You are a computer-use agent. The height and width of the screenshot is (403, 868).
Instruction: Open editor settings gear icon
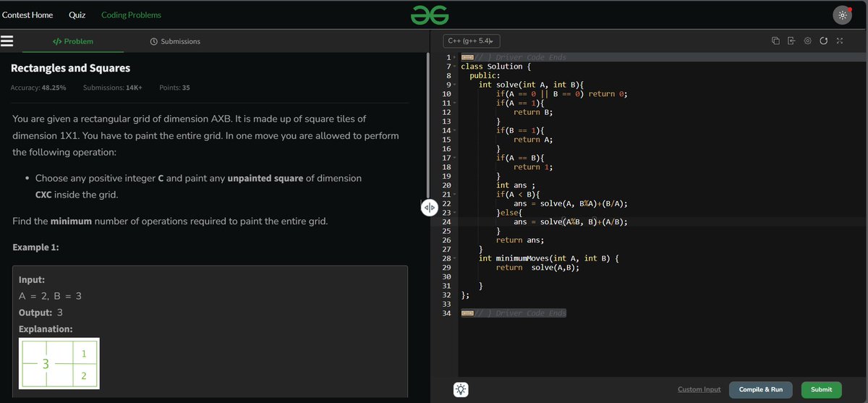[x=808, y=41]
